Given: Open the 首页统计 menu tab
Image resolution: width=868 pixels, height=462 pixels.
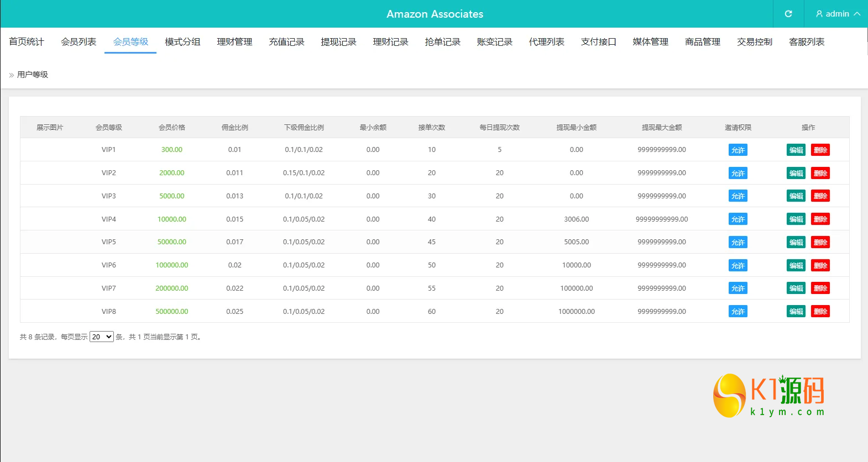Looking at the screenshot, I should click(x=27, y=42).
